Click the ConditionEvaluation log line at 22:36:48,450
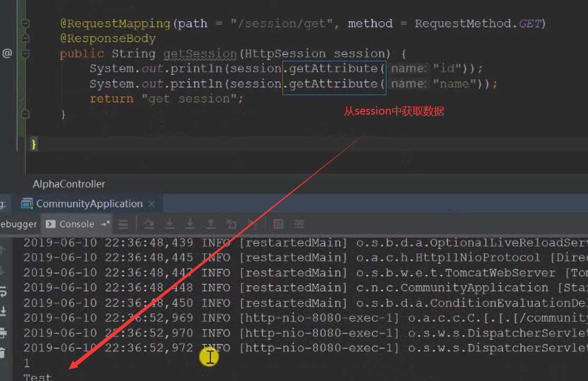Image resolution: width=588 pixels, height=381 pixels. click(x=306, y=303)
